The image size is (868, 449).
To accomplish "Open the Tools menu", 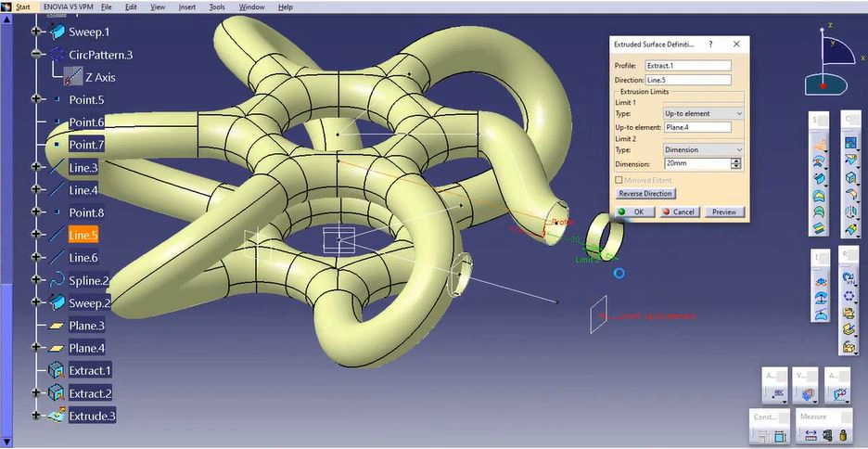I will tap(218, 7).
